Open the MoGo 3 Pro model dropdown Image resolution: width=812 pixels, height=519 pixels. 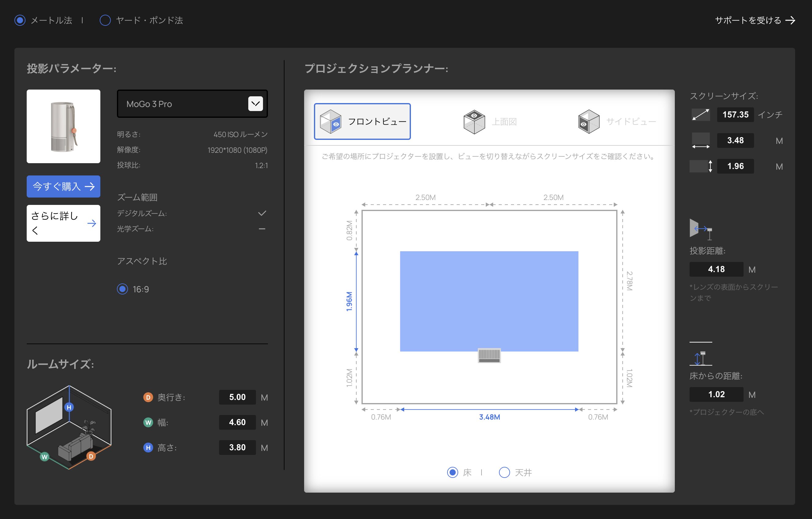[x=192, y=104]
